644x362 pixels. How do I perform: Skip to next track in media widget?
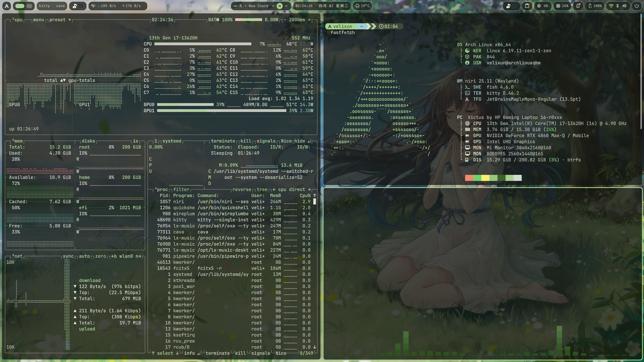(286, 6)
